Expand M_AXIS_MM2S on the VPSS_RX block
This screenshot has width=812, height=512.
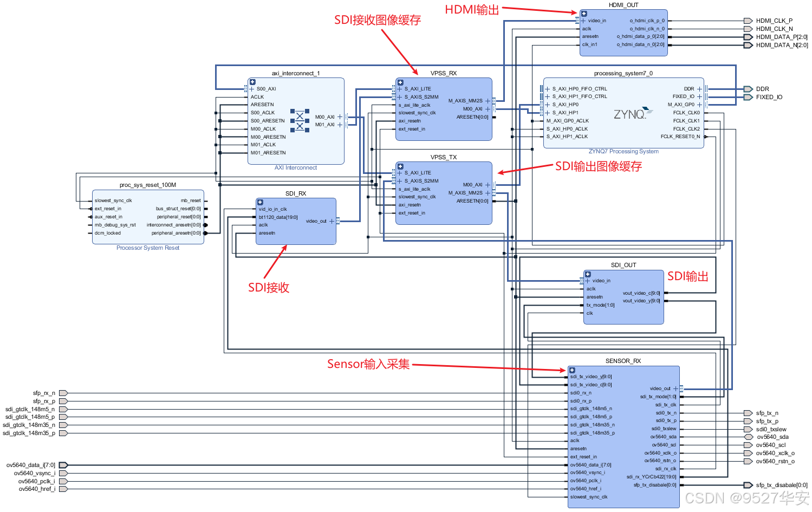point(488,101)
